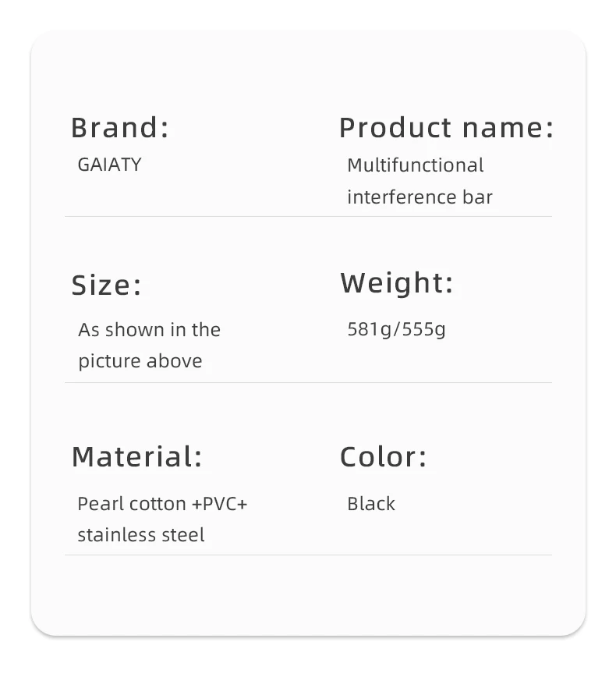Select the Weight heading label

coord(396,283)
